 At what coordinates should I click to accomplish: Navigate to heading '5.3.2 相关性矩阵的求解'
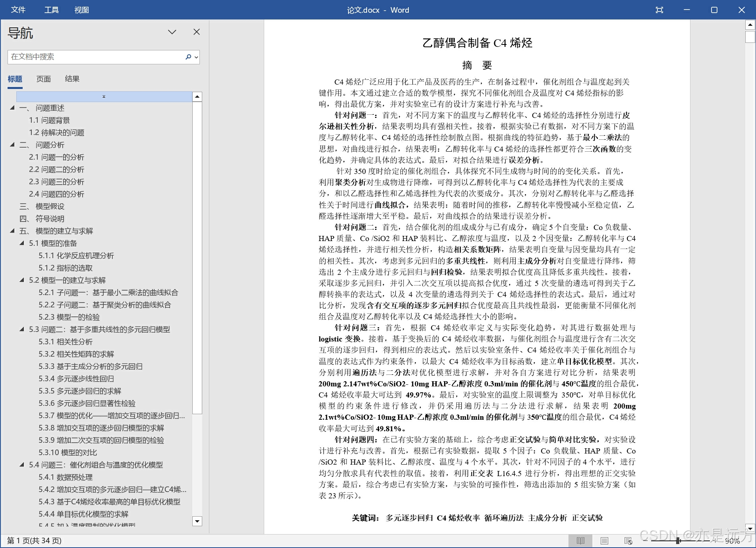[x=76, y=354]
